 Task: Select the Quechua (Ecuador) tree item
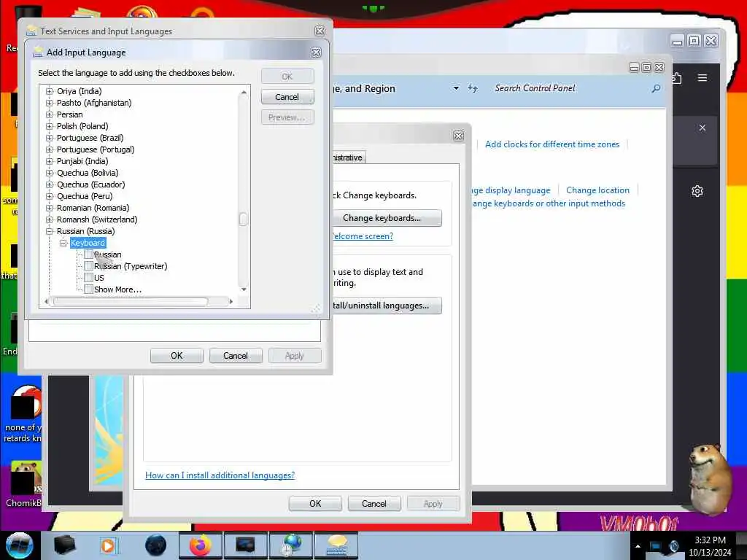click(x=91, y=184)
